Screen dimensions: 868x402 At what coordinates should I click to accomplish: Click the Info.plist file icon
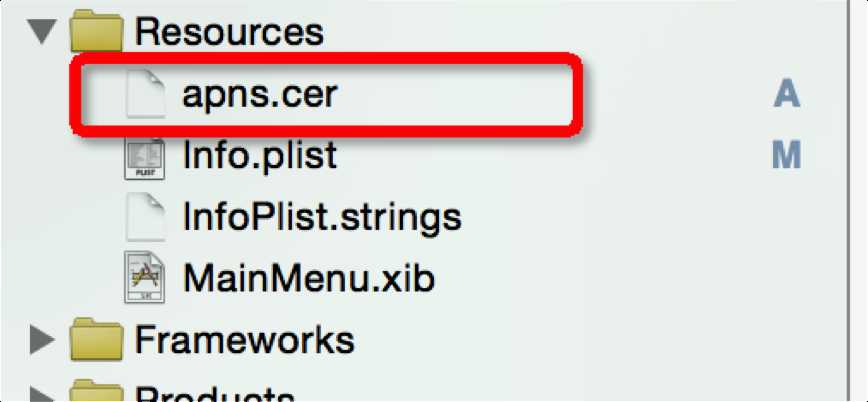click(x=145, y=156)
